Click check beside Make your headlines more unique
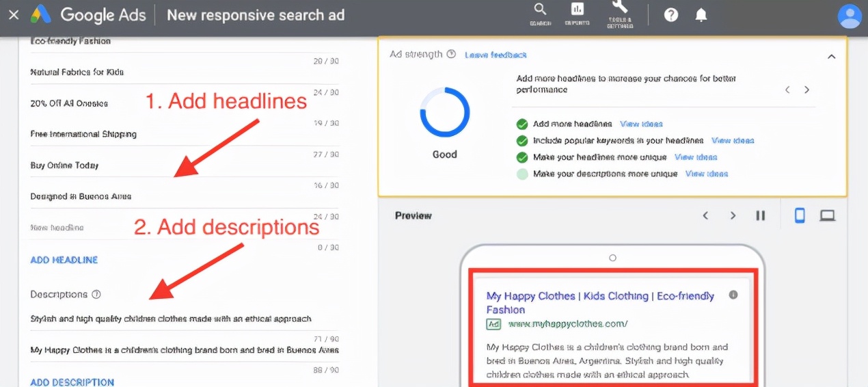868x387 pixels. 522,157
